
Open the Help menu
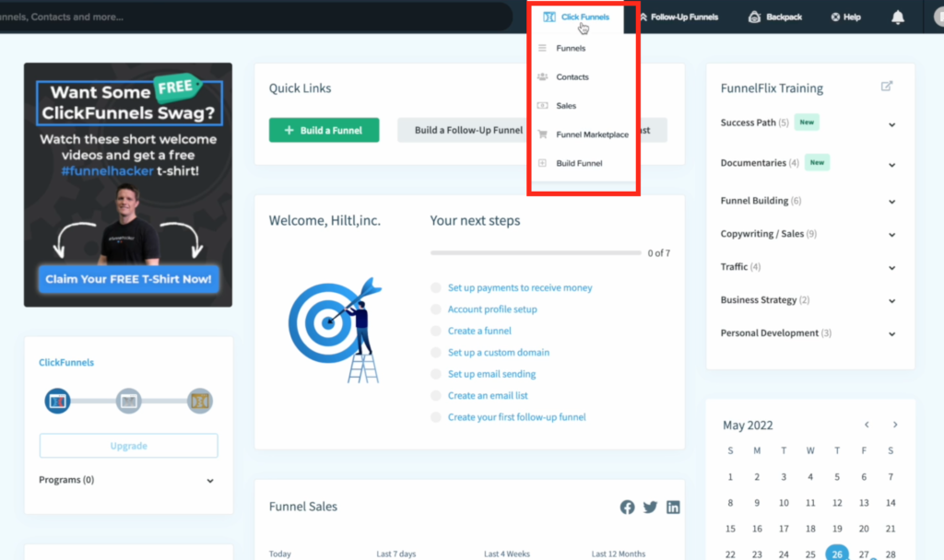coord(846,17)
